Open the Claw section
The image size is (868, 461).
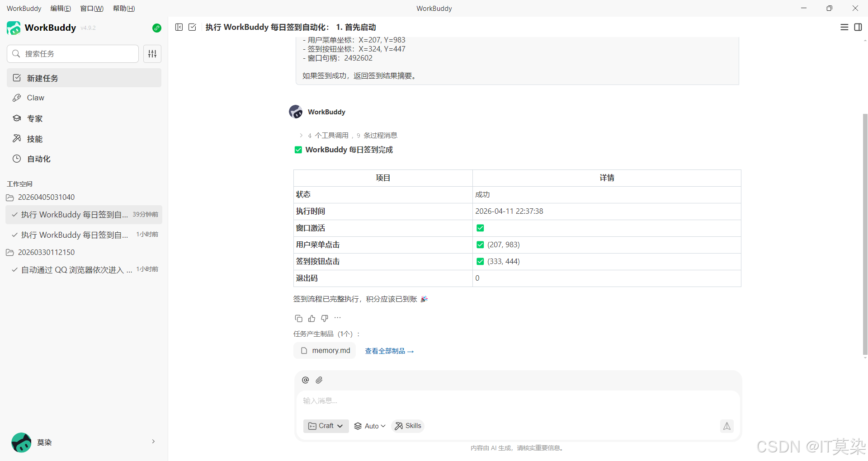coord(84,98)
